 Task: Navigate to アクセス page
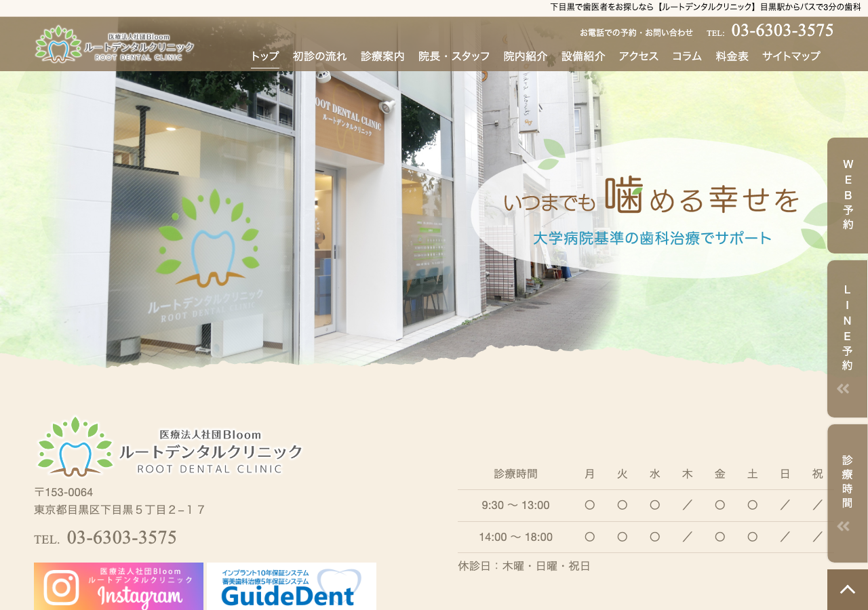click(x=639, y=56)
